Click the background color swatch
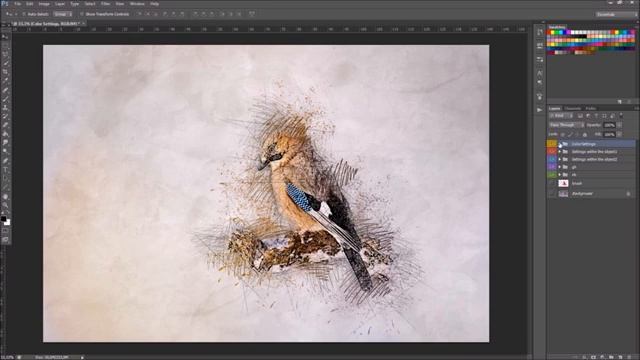 click(7, 222)
